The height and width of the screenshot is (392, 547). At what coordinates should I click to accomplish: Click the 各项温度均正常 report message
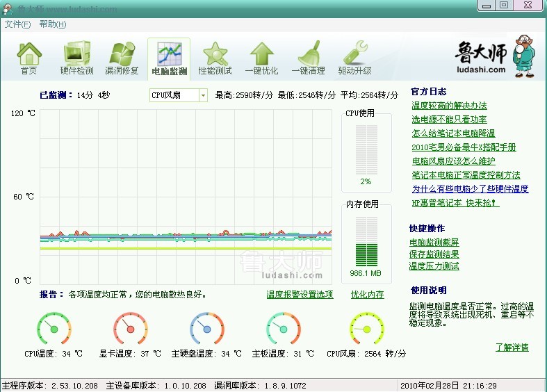coord(137,295)
